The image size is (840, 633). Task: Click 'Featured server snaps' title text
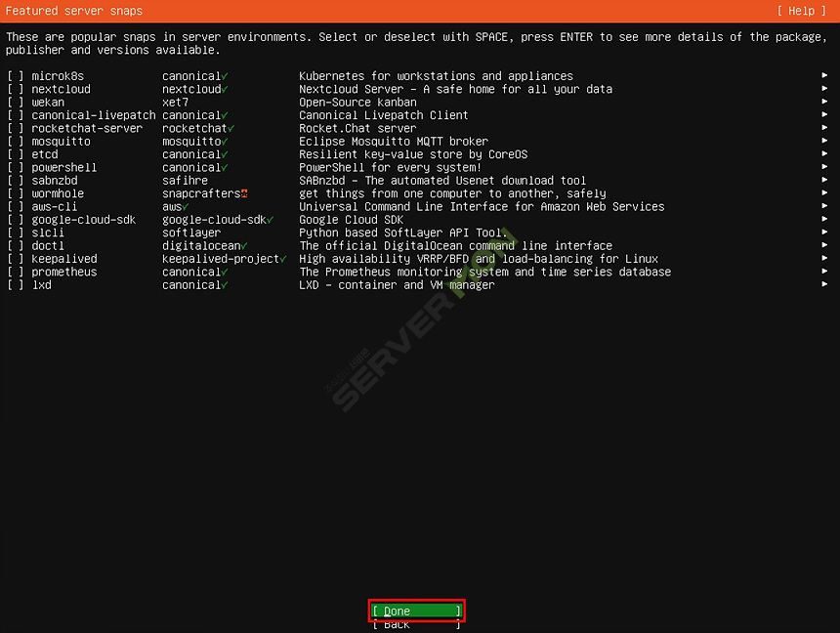(74, 11)
